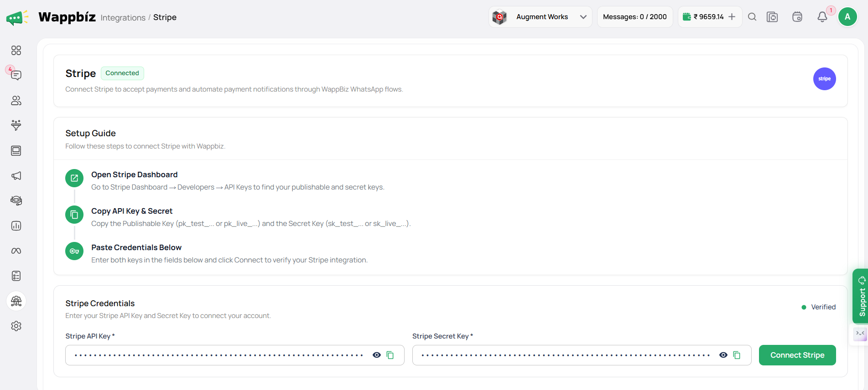Viewport: 868px width, 390px height.
Task: Open the Meta infinity logo icon
Action: pos(16,251)
